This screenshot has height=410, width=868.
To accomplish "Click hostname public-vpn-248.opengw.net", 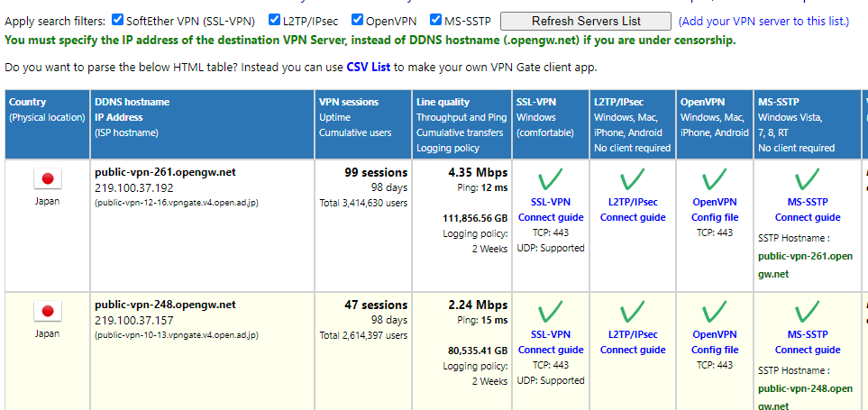I will (x=165, y=305).
